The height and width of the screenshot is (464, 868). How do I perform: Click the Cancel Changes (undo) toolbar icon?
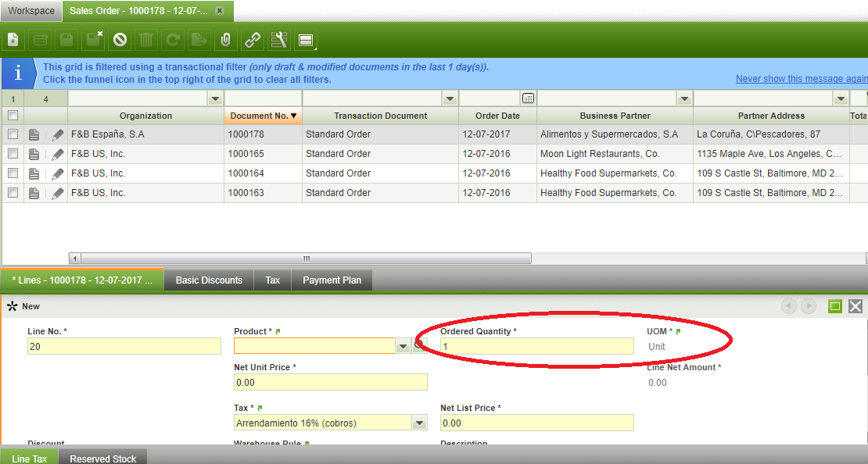120,40
